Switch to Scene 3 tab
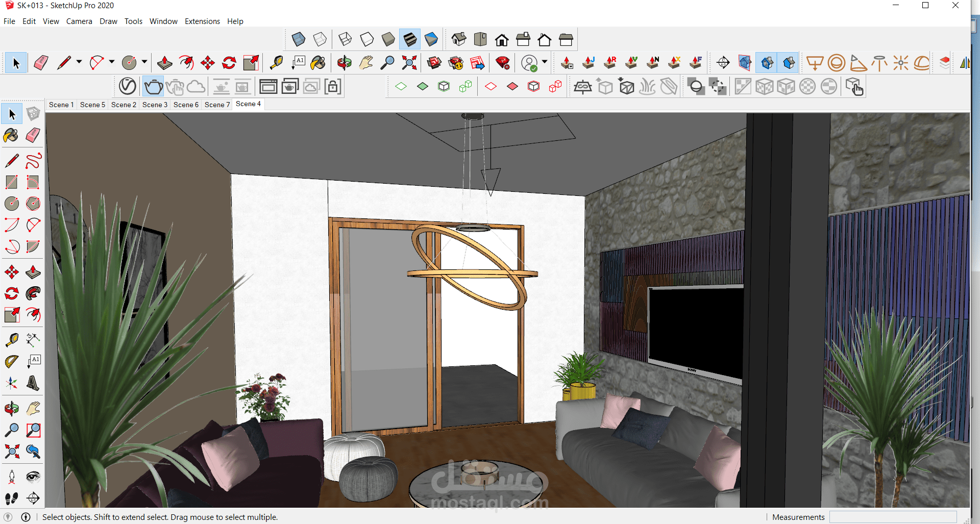The height and width of the screenshot is (524, 980). pyautogui.click(x=155, y=105)
